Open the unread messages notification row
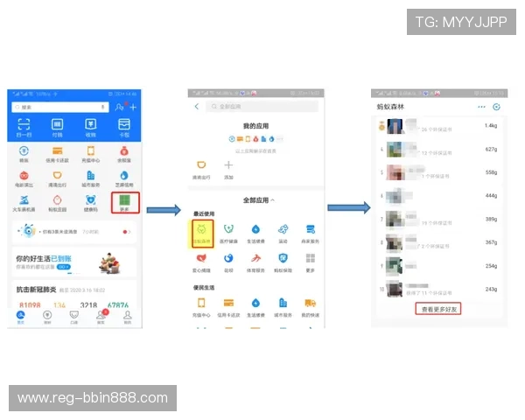The width and height of the screenshot is (525, 420). pos(74,231)
